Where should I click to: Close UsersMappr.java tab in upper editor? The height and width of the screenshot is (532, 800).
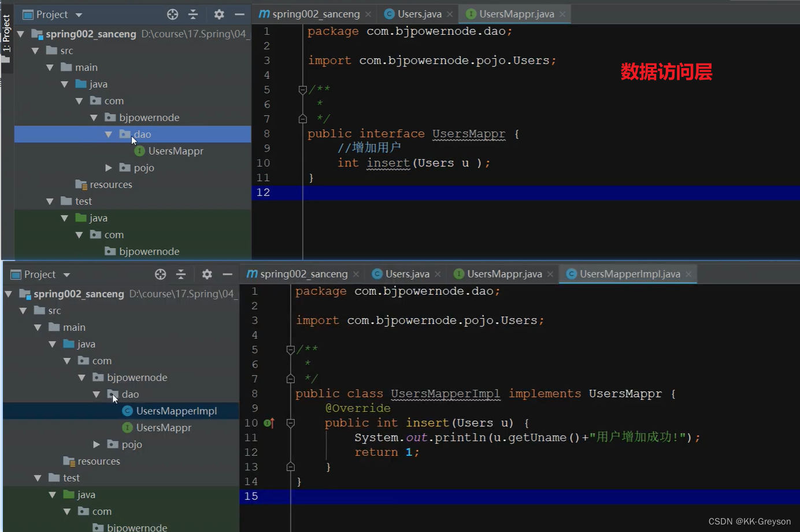562,14
